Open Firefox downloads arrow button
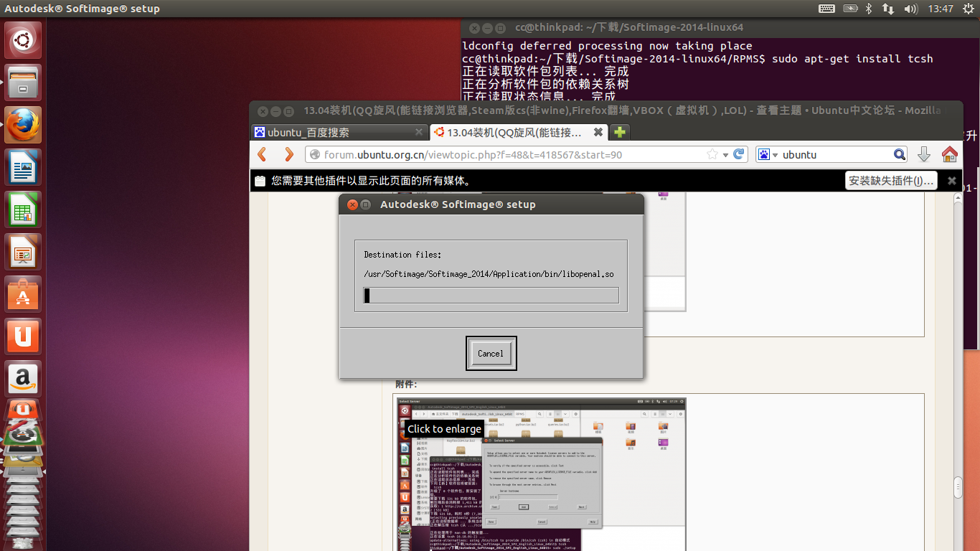 point(924,154)
